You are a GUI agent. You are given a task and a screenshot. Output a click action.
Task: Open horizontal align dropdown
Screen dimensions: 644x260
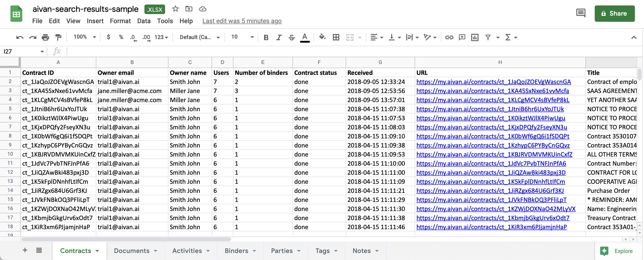[x=376, y=37]
